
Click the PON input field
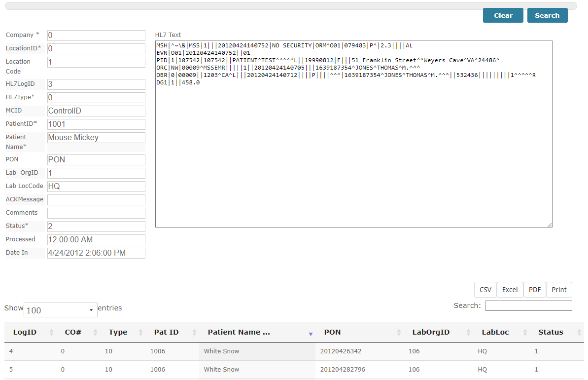pos(96,159)
